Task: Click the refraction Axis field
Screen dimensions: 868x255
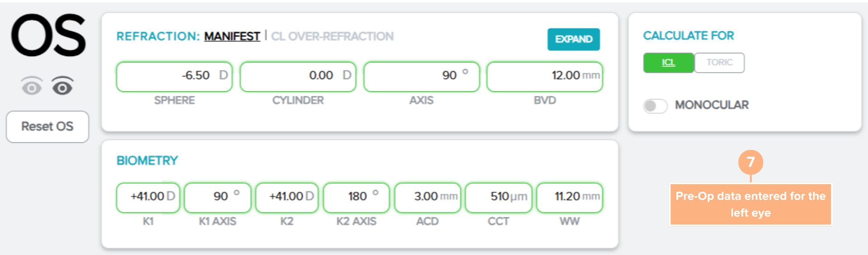Action: tap(421, 76)
